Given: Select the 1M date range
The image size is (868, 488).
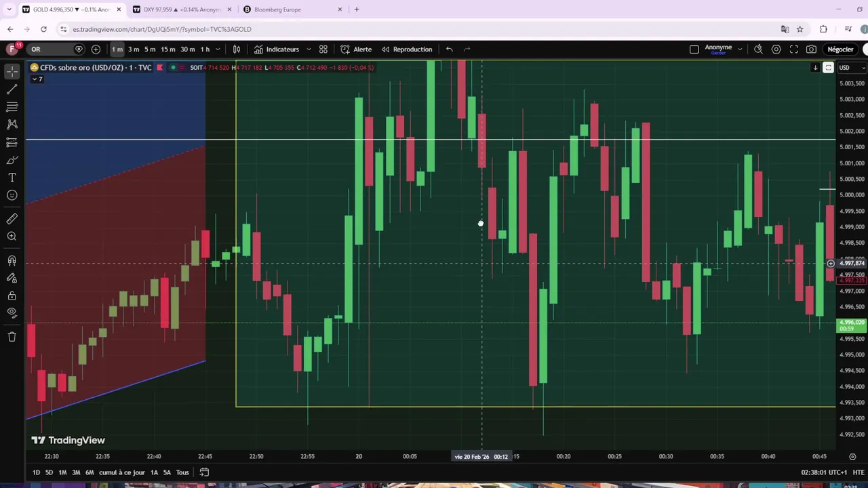Looking at the screenshot, I should (62, 472).
